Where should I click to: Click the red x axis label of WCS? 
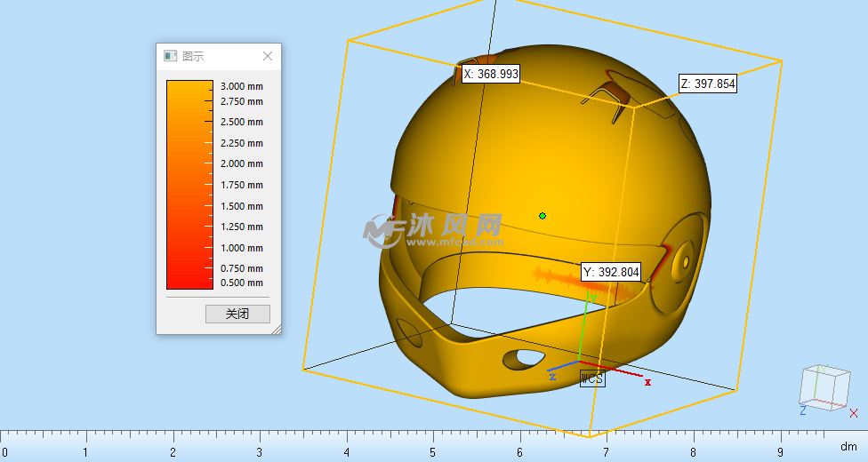(647, 382)
